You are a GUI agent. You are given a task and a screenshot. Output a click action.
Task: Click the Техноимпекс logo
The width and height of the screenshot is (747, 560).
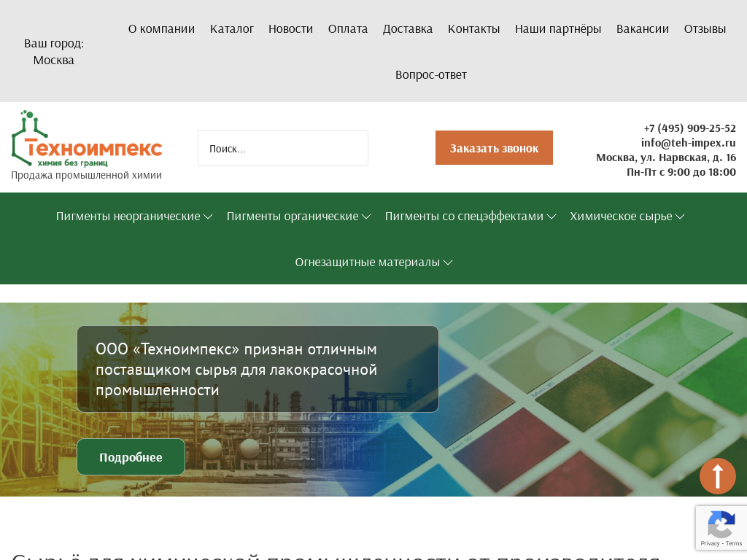pos(87,139)
